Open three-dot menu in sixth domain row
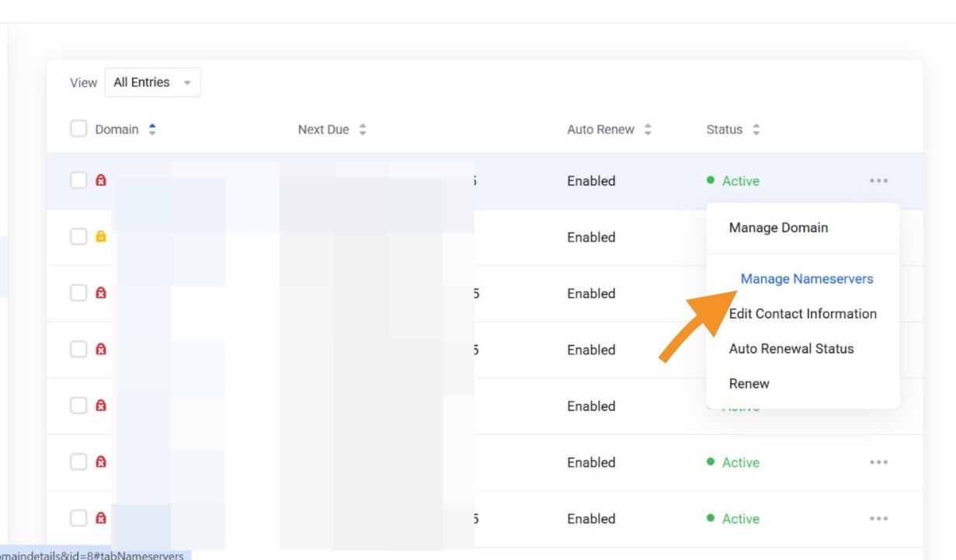Image resolution: width=956 pixels, height=560 pixels. coord(878,462)
